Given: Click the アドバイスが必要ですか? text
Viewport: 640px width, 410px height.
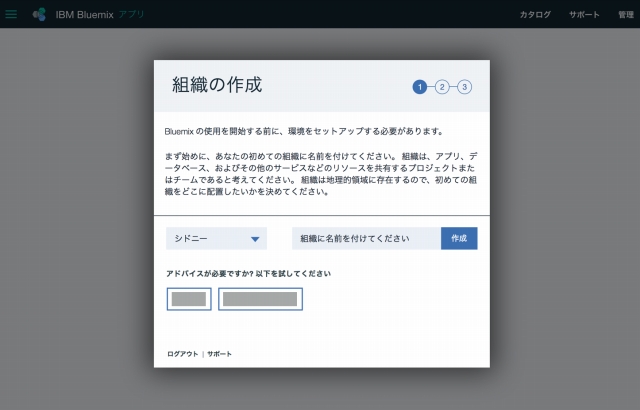Looking at the screenshot, I should coord(209,274).
